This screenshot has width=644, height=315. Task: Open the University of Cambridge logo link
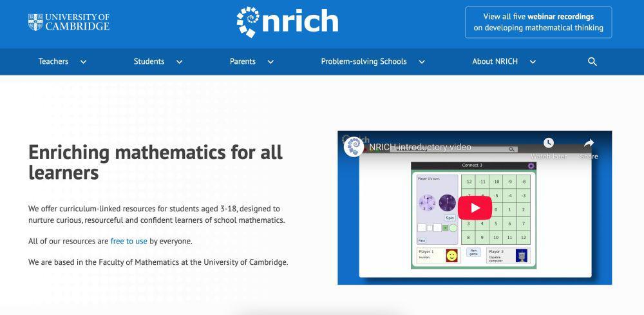(x=69, y=22)
